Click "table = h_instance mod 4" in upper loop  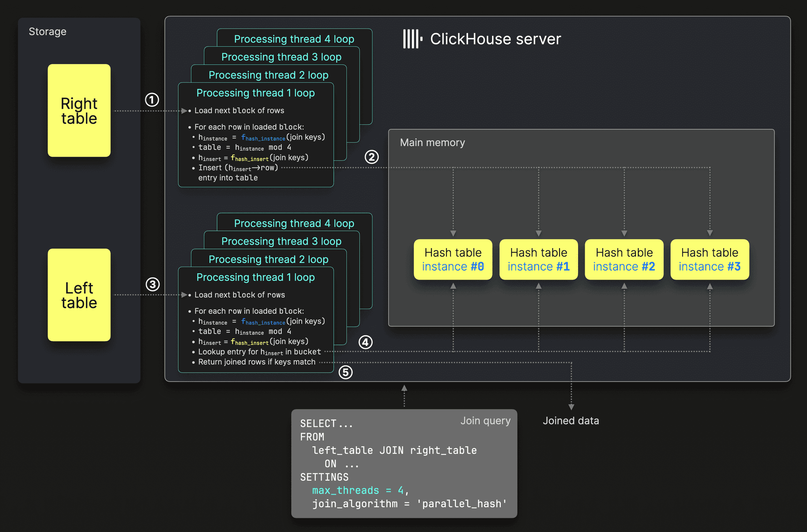[x=245, y=147]
